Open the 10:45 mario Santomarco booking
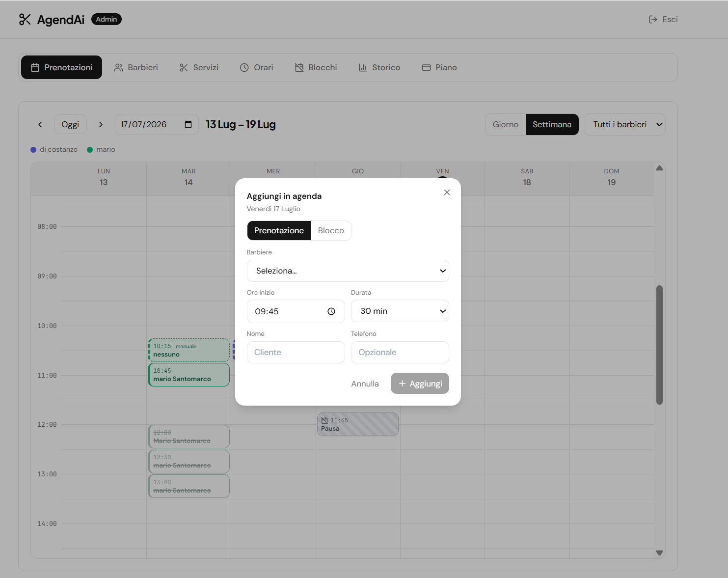 click(189, 375)
